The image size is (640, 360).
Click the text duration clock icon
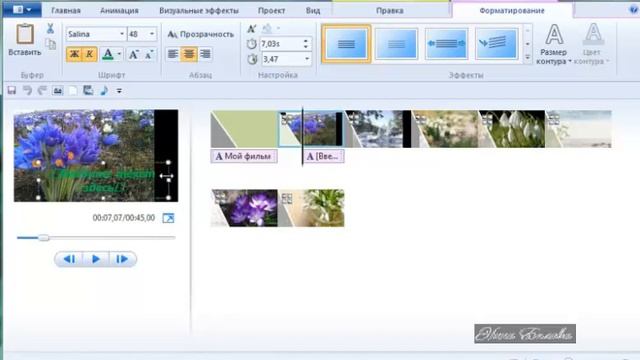click(252, 59)
